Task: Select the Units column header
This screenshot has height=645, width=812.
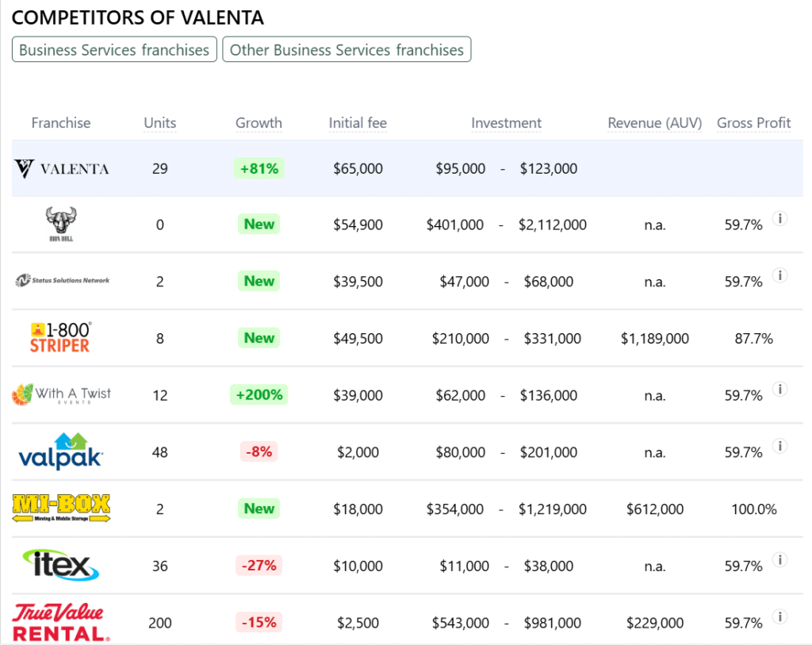Action: tap(160, 123)
